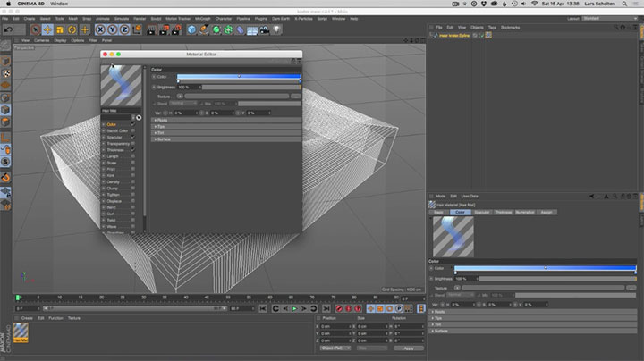Click Render View clapperboard icon

coord(151,29)
